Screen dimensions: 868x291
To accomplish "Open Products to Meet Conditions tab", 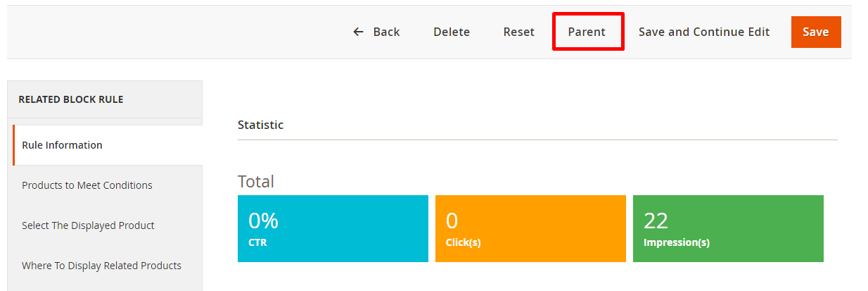I will [87, 185].
